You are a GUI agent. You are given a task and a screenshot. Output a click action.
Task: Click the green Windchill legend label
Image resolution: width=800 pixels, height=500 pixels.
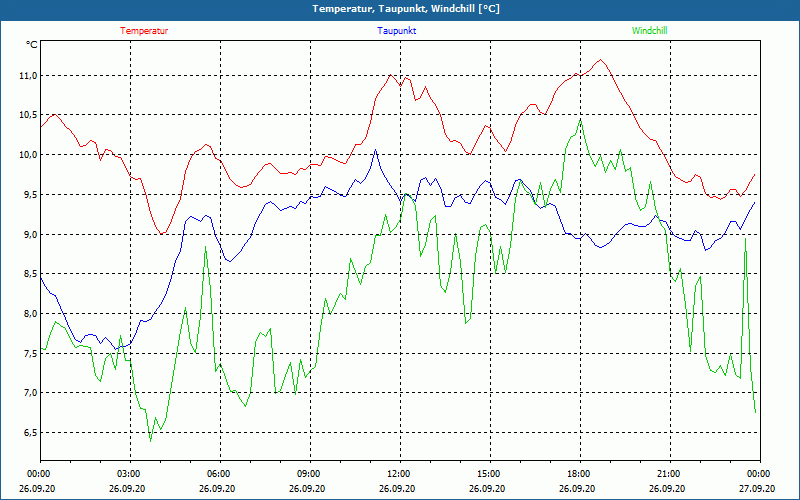(x=649, y=31)
